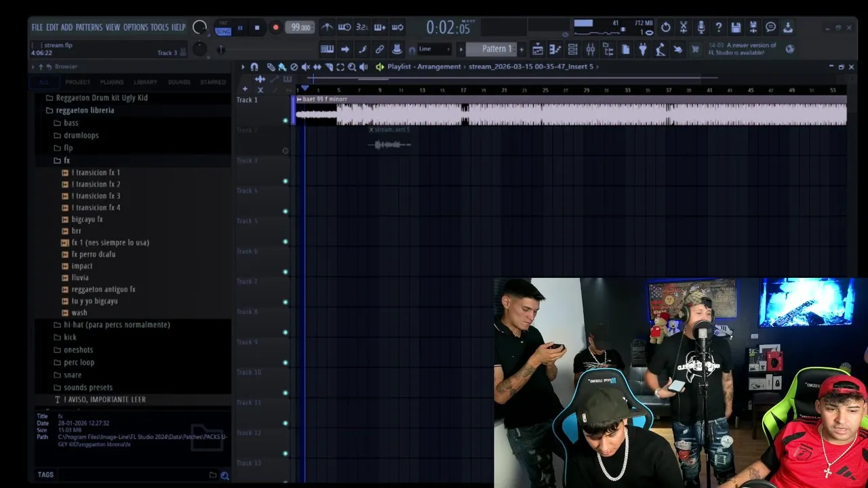Open the chat speech bubble icon
This screenshot has height=488, width=868.
770,27
